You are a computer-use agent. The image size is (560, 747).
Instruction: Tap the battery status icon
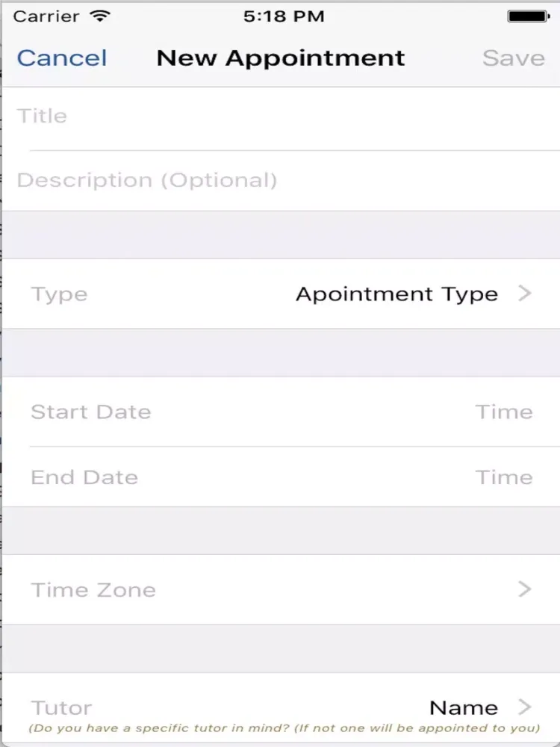[529, 16]
